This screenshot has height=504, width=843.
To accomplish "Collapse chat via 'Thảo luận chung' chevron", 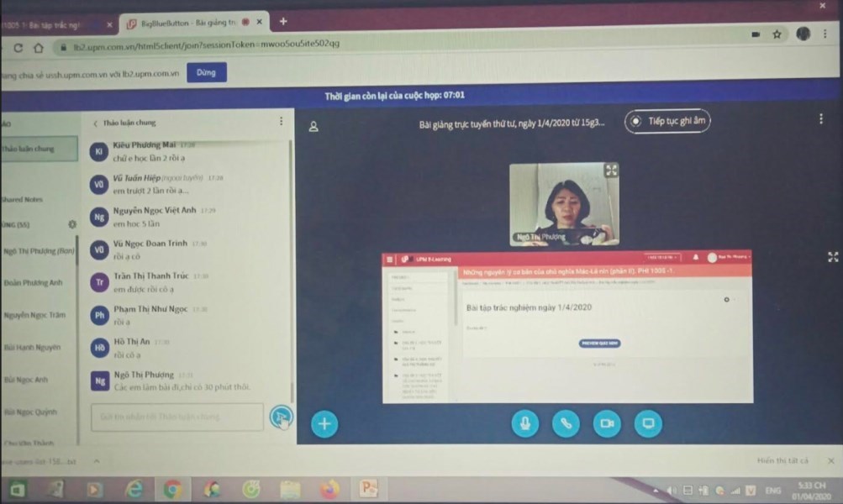I will [95, 123].
